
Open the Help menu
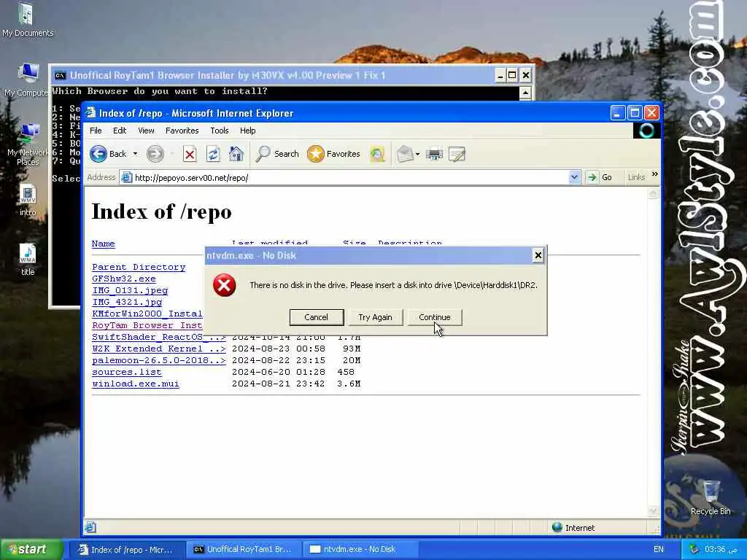tap(248, 131)
